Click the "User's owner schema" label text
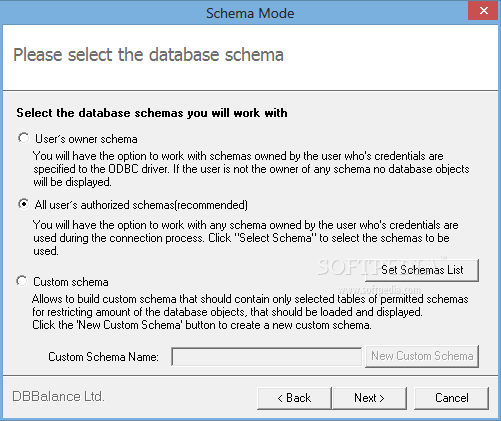 click(86, 139)
